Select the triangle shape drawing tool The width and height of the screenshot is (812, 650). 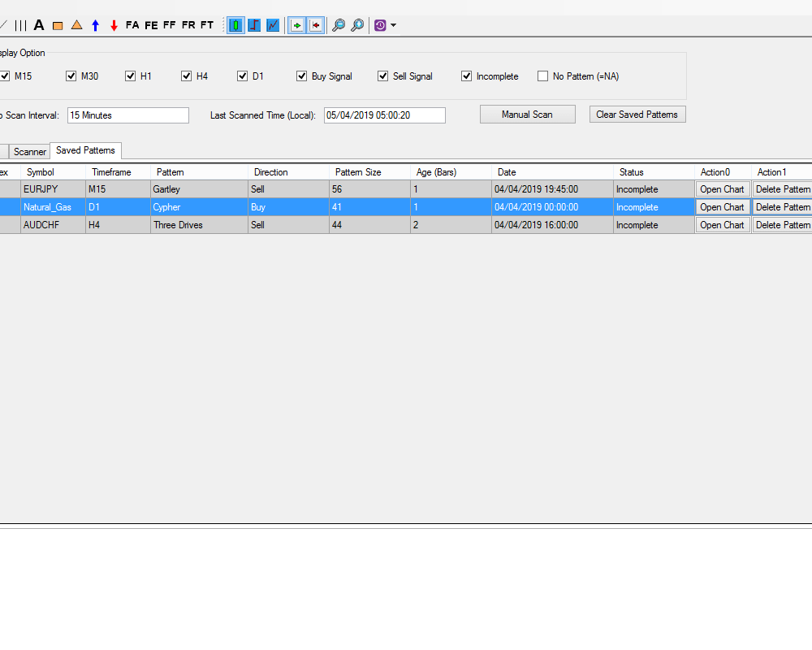(76, 25)
